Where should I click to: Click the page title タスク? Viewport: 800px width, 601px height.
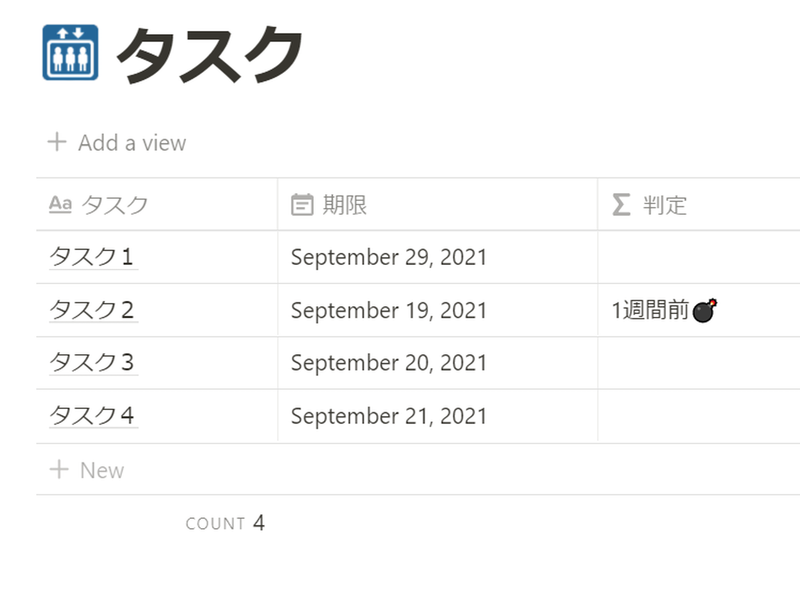point(210,55)
